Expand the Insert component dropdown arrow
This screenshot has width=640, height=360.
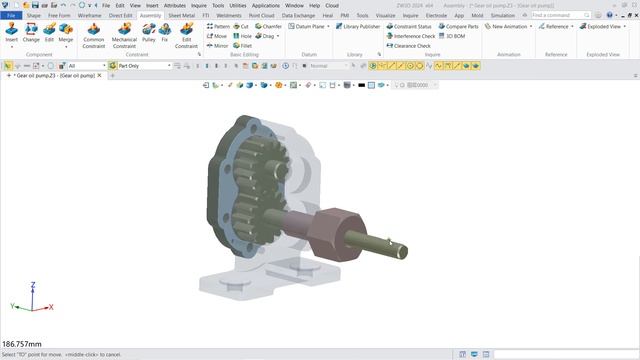[x=11, y=47]
